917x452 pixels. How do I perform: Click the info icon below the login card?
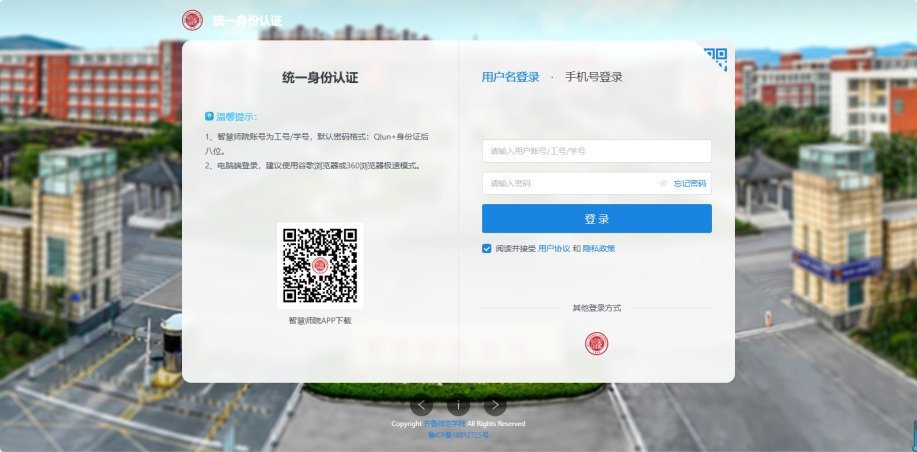point(458,405)
